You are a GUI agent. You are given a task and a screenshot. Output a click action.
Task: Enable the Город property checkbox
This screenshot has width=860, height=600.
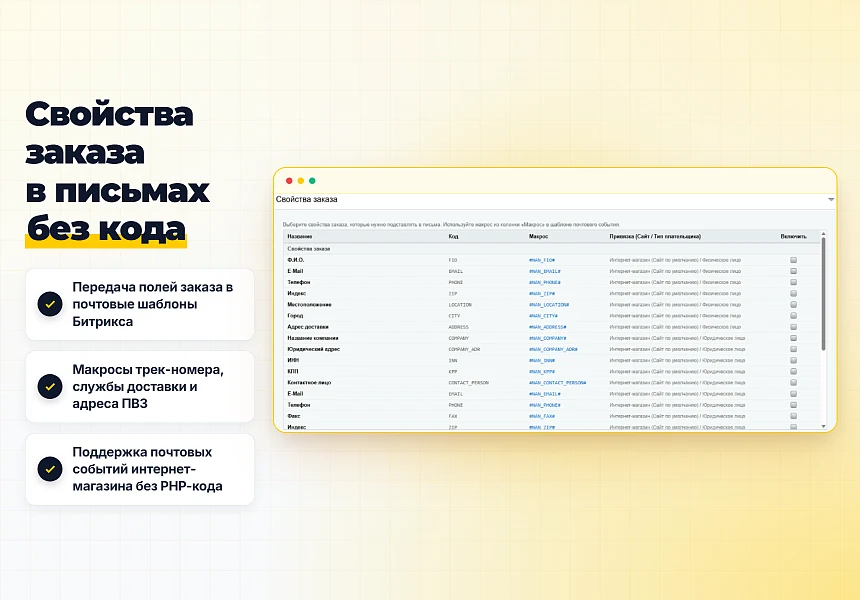pyautogui.click(x=793, y=316)
